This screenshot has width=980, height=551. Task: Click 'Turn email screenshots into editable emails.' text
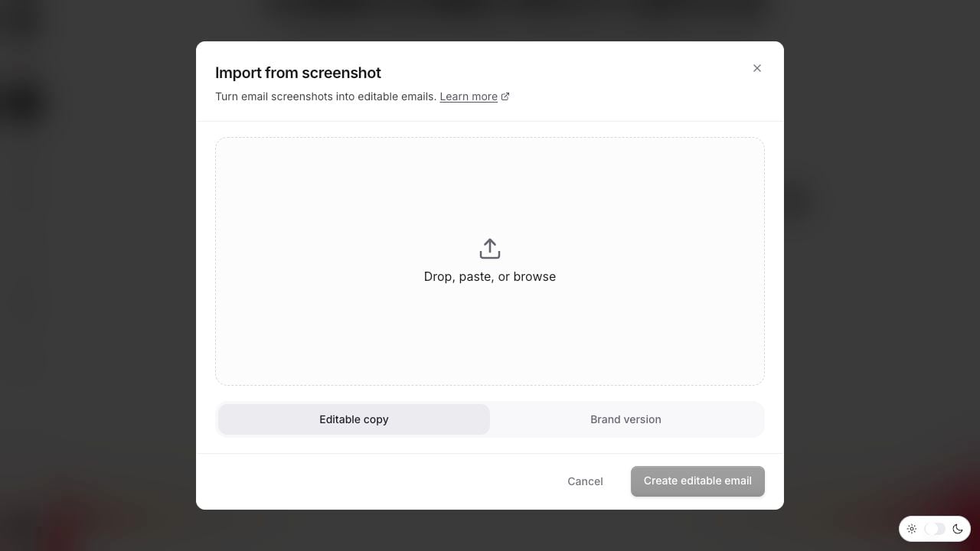click(x=326, y=96)
